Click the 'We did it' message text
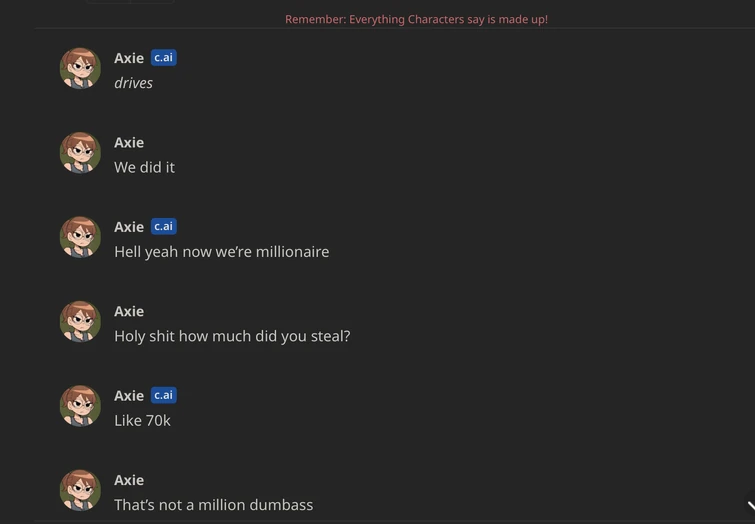The width and height of the screenshot is (755, 524). pyautogui.click(x=144, y=168)
